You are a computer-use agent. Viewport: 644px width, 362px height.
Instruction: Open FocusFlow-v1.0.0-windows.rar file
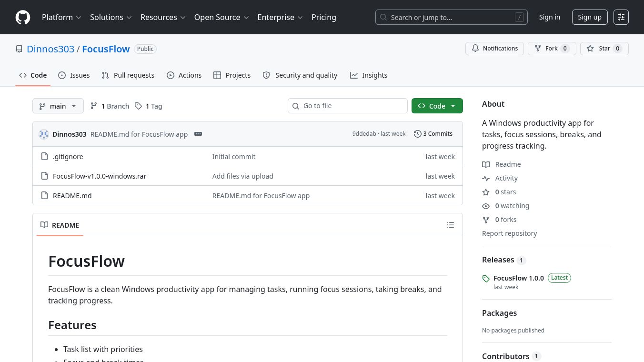click(100, 176)
